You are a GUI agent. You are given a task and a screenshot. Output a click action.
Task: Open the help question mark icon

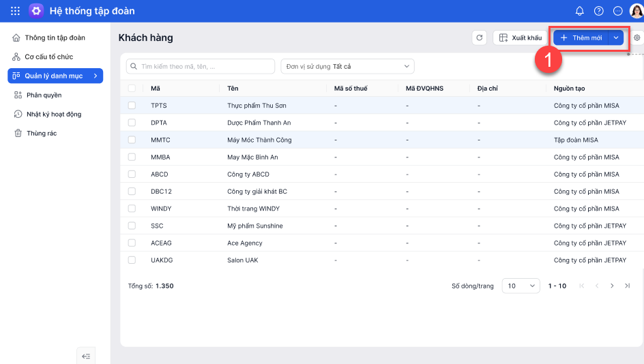tap(599, 11)
